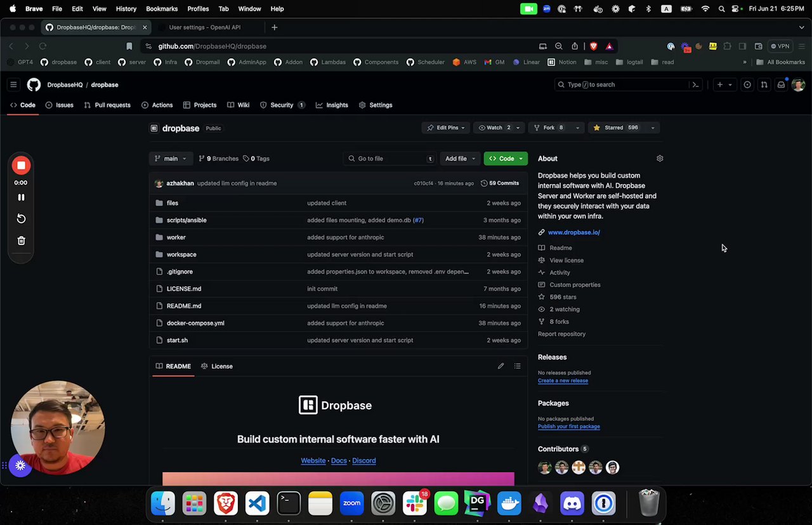Image resolution: width=812 pixels, height=525 pixels.
Task: Open the Edit Pins dropdown
Action: pos(446,128)
